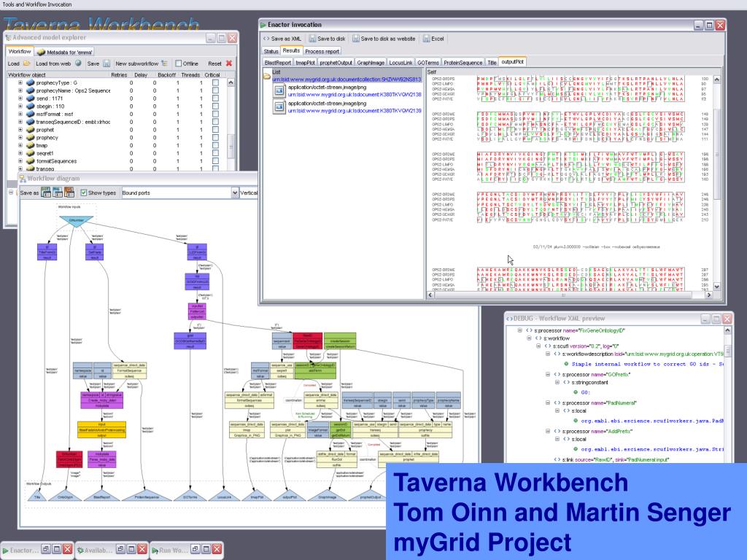Viewport: 747px width, 560px height.
Task: Click the results vertical scrollbar down arrow
Action: pyautogui.click(x=716, y=287)
